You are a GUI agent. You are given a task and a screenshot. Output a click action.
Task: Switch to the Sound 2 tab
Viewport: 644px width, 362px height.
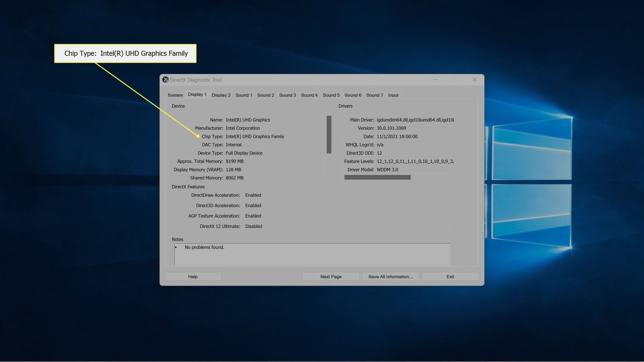[265, 95]
